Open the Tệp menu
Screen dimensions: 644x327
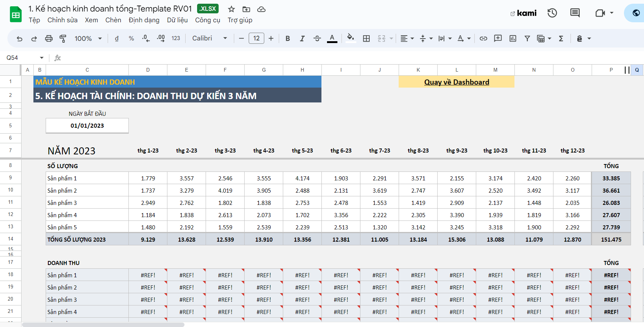(x=35, y=20)
